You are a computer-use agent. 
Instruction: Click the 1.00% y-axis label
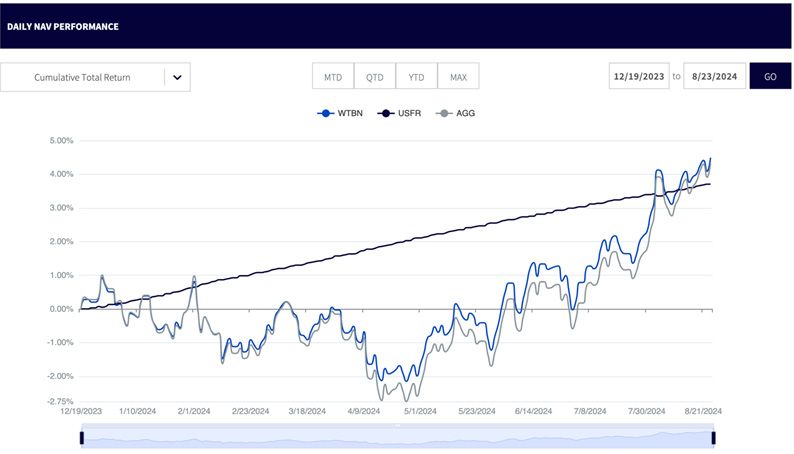point(61,275)
